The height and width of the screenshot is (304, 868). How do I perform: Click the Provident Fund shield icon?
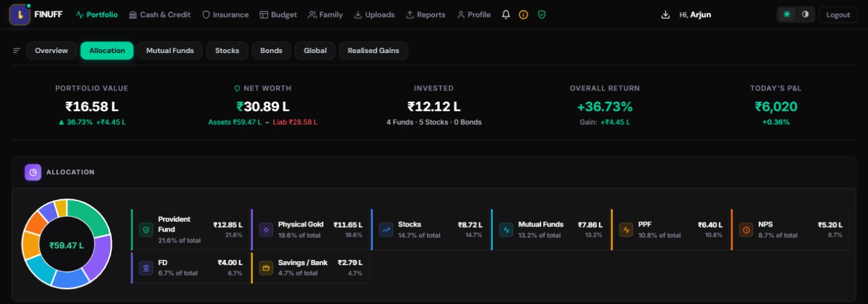[x=146, y=230]
